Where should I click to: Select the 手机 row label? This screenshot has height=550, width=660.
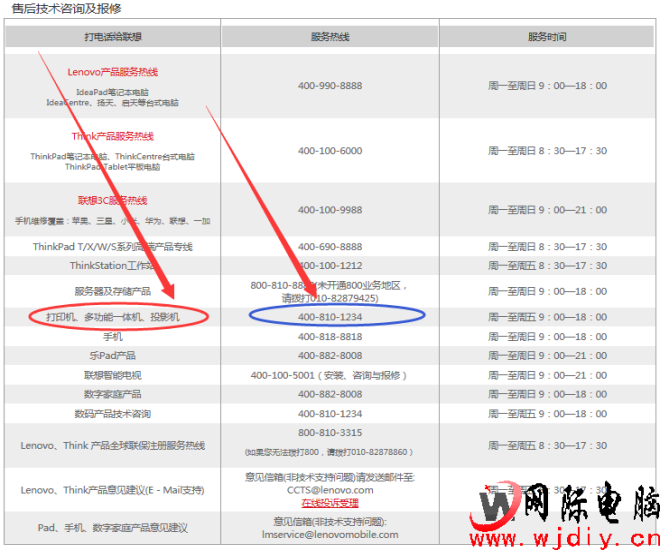112,337
